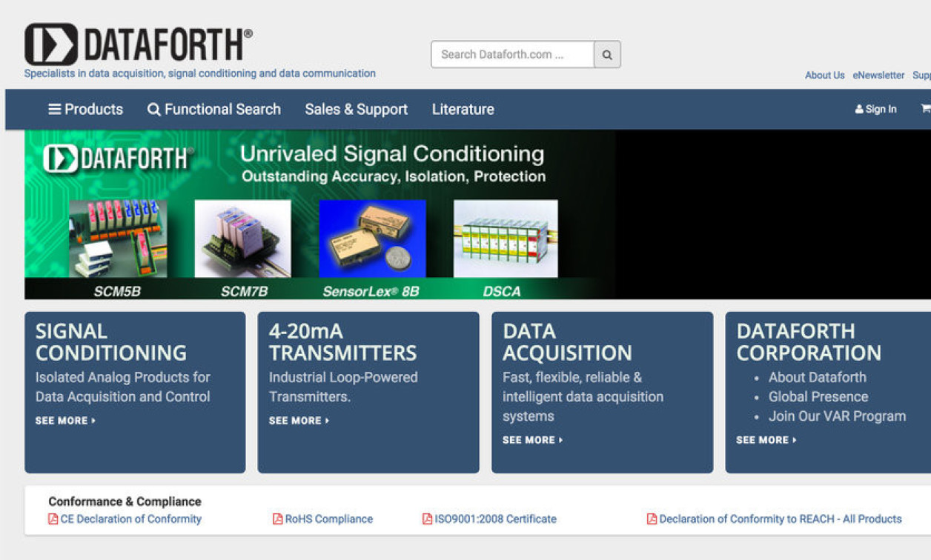
Task: Expand SEE MORE under Data Acquisition
Action: coord(532,439)
